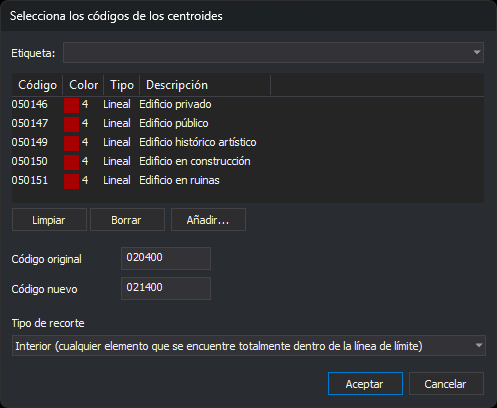Screen dimensions: 497x408
Task: Open the Añadir... dialog button
Action: tap(208, 220)
